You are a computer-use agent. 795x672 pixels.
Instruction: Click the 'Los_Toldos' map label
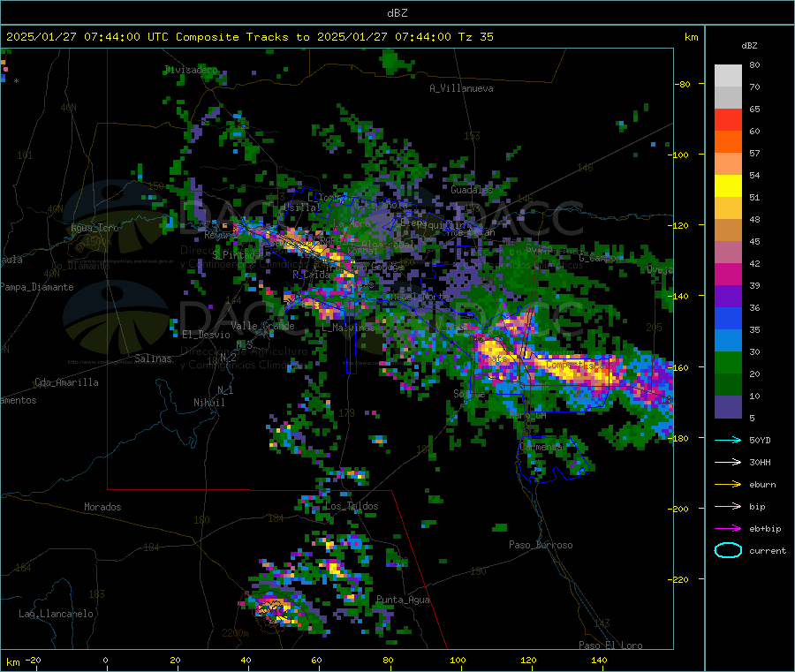[352, 506]
